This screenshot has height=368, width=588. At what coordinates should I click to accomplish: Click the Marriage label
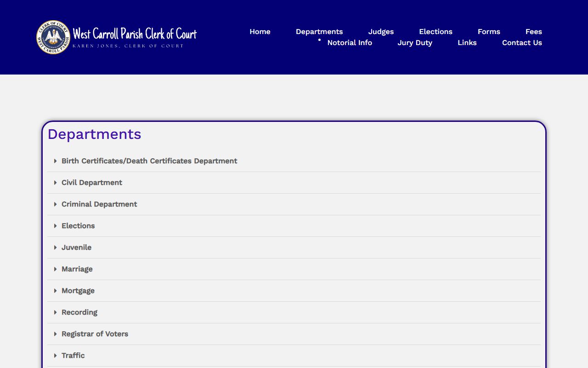[x=77, y=269]
